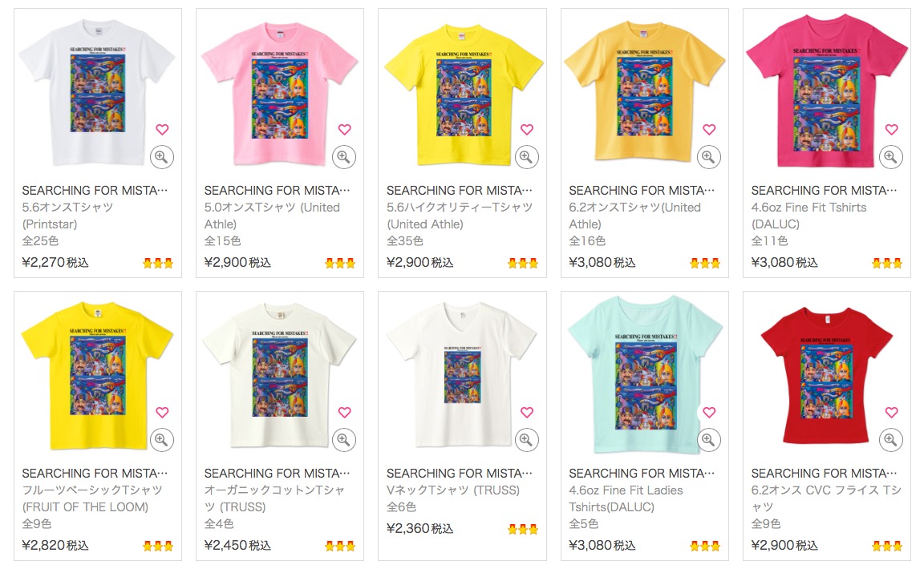View the red CVC フライス T-shirt thumbnail

click(x=826, y=375)
